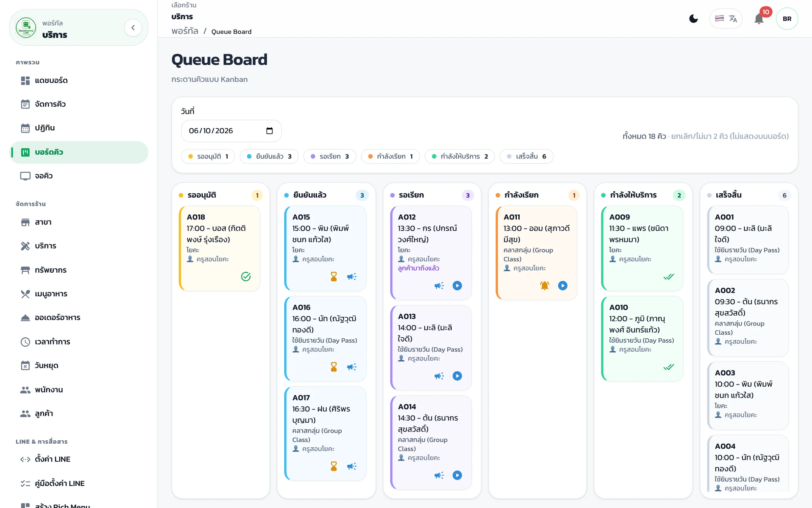Click the date input showing 06/10/2026
This screenshot has height=508, width=812.
point(231,131)
